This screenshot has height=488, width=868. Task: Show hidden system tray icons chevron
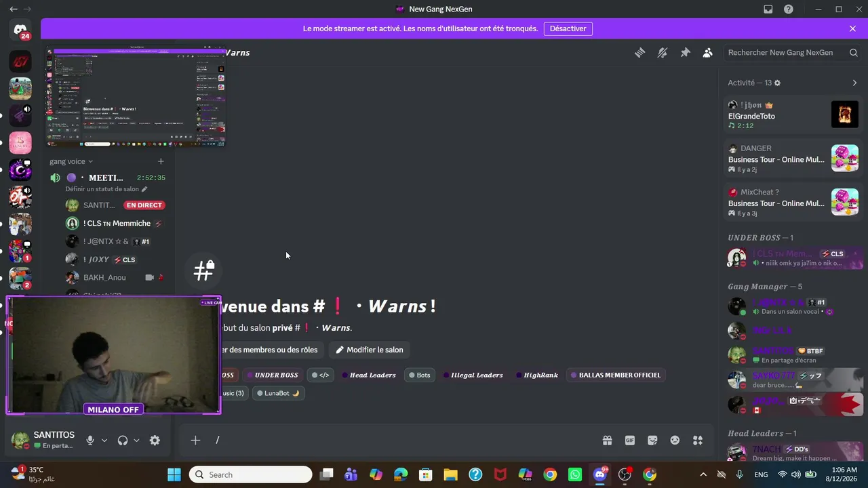point(703,474)
